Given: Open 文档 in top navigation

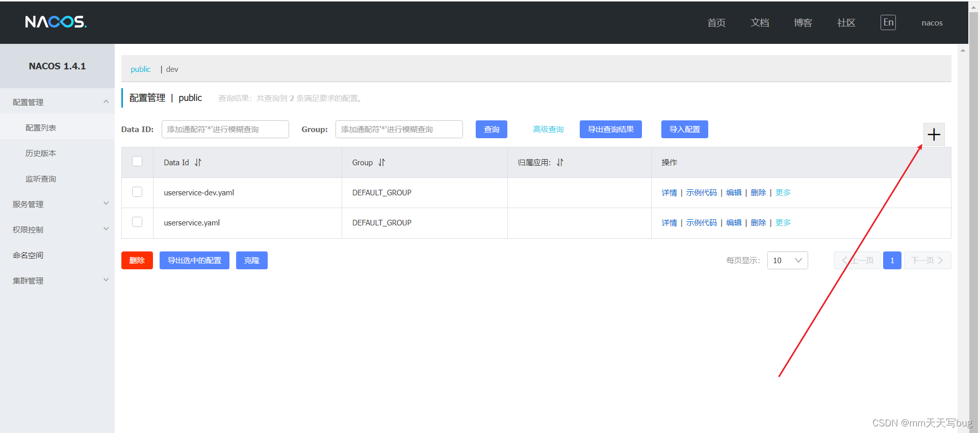Looking at the screenshot, I should (x=760, y=22).
